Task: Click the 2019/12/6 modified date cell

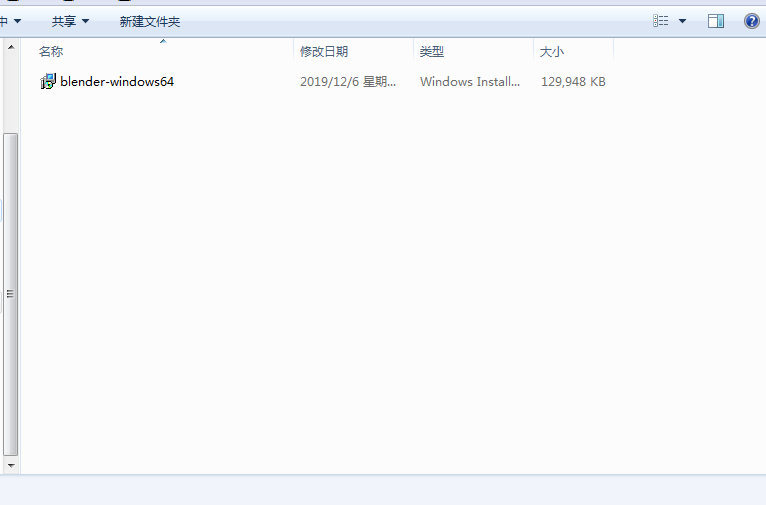Action: coord(348,82)
